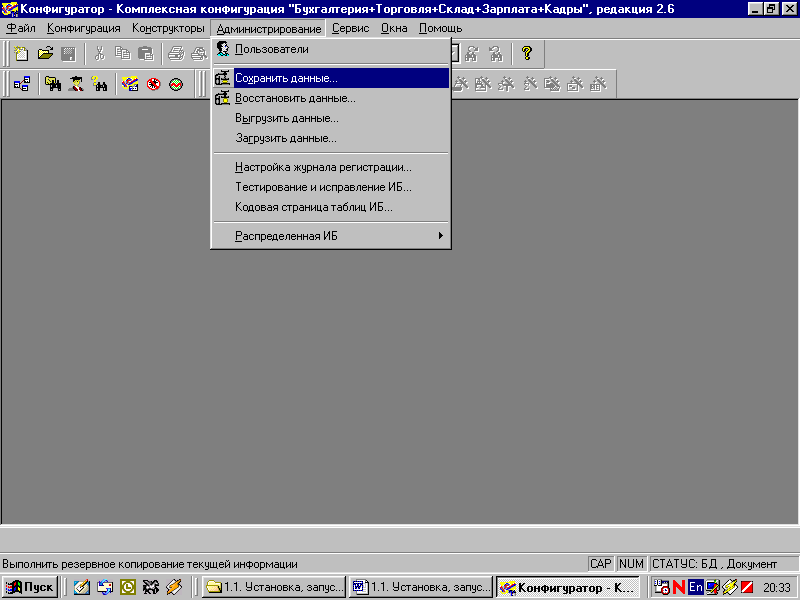This screenshot has height=600, width=800.
Task: Click the grayed Save floppy disk icon
Action: click(x=68, y=54)
